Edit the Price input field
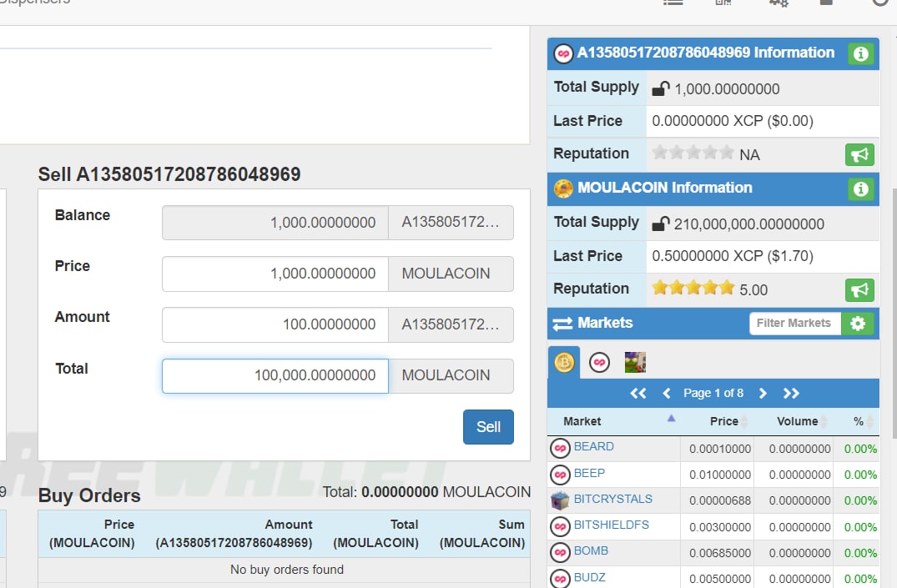Screen dimensions: 897x588 (x=275, y=274)
